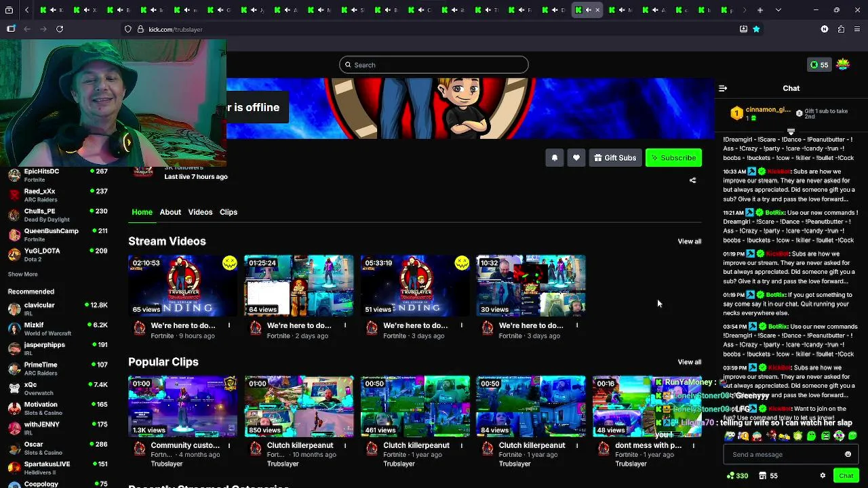Image resolution: width=868 pixels, height=488 pixels.
Task: Expand followed channels with Show More
Action: pos(22,274)
